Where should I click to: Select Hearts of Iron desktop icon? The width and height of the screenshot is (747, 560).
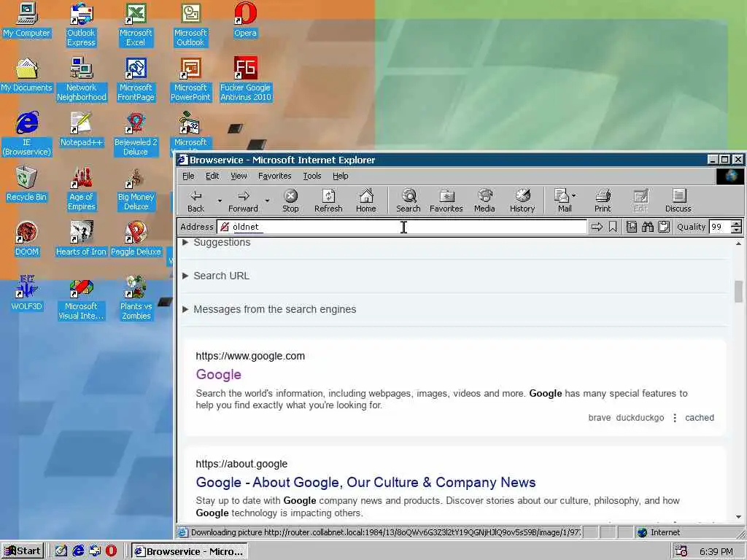(x=81, y=239)
